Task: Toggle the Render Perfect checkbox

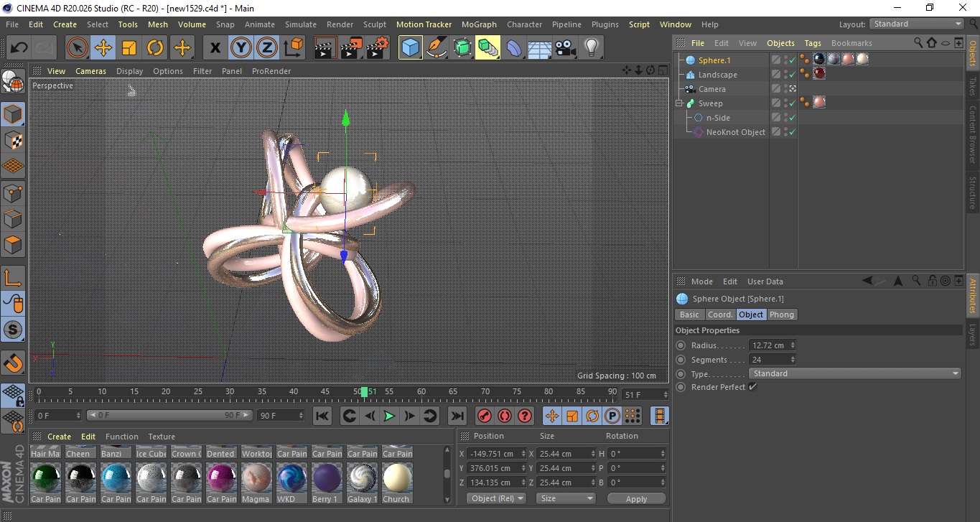Action: (x=752, y=387)
